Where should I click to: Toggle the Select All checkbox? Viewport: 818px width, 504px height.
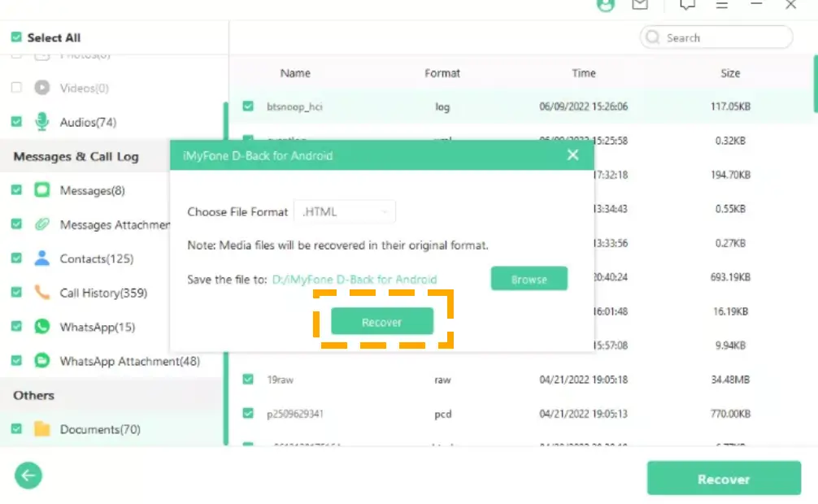point(16,37)
